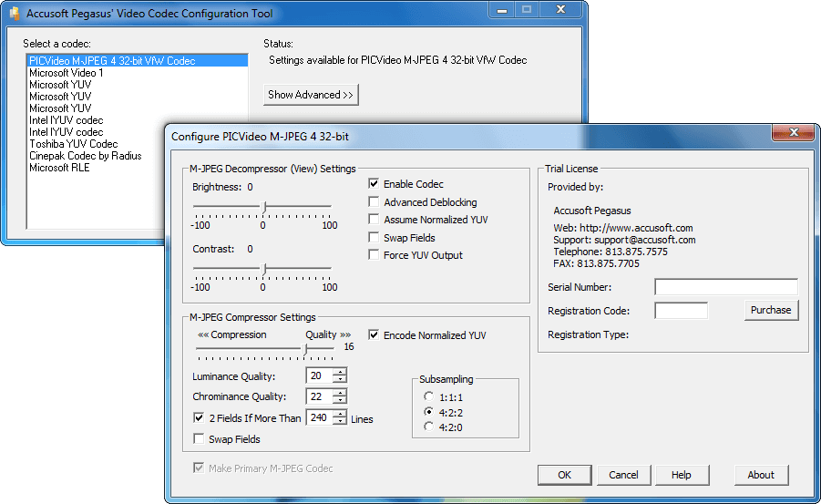Decrease Luminance Quality with down arrow
821x504 pixels.
point(341,379)
